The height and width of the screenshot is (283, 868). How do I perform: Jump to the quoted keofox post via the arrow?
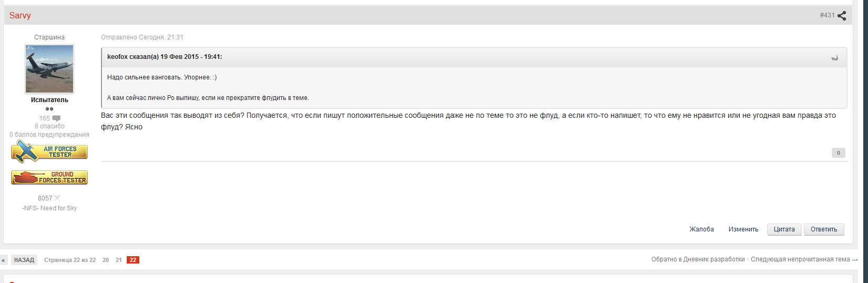pyautogui.click(x=834, y=58)
